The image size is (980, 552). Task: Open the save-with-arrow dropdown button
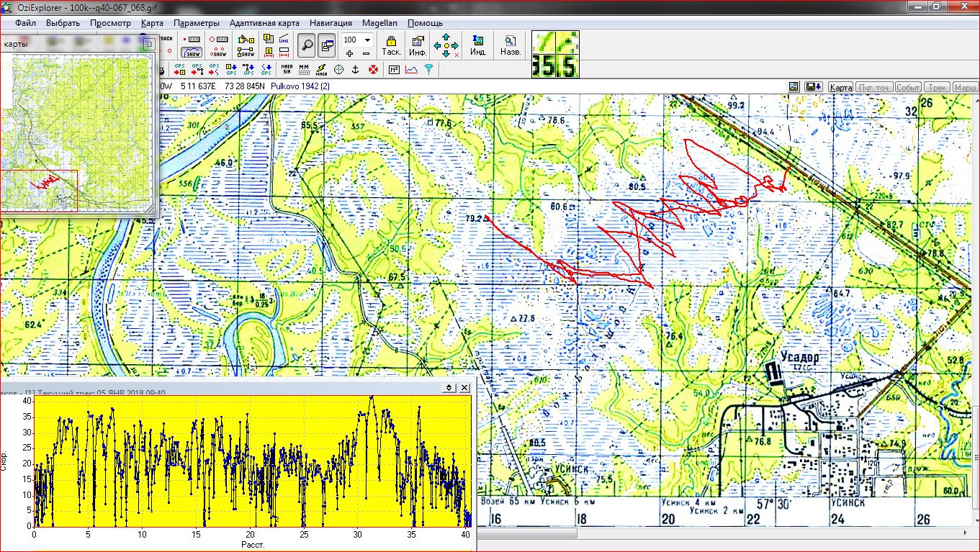pos(814,87)
